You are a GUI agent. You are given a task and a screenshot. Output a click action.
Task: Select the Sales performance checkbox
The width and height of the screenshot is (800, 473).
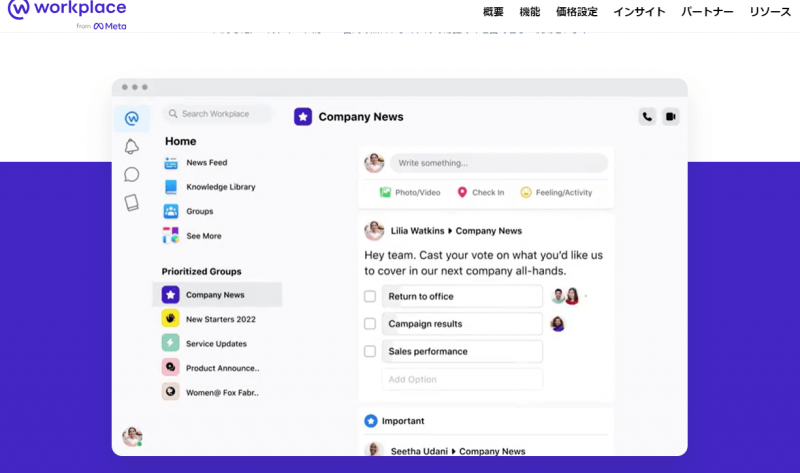tap(370, 352)
